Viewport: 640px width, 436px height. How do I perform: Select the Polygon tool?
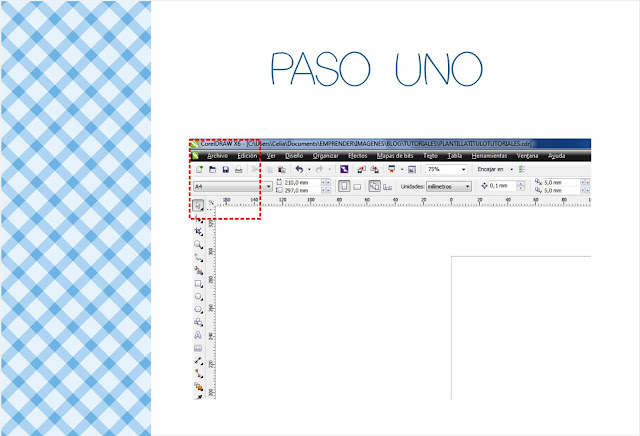coord(198,309)
